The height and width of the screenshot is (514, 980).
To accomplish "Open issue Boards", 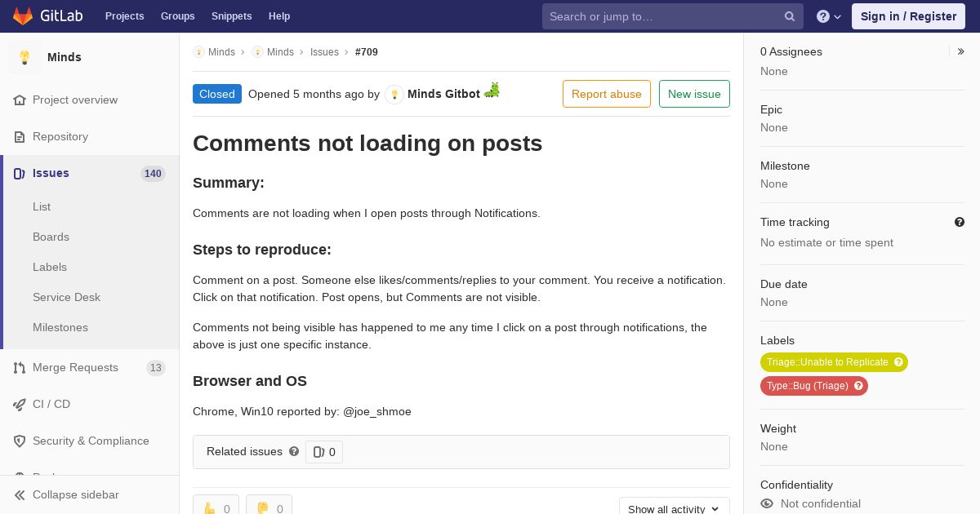I will point(51,237).
